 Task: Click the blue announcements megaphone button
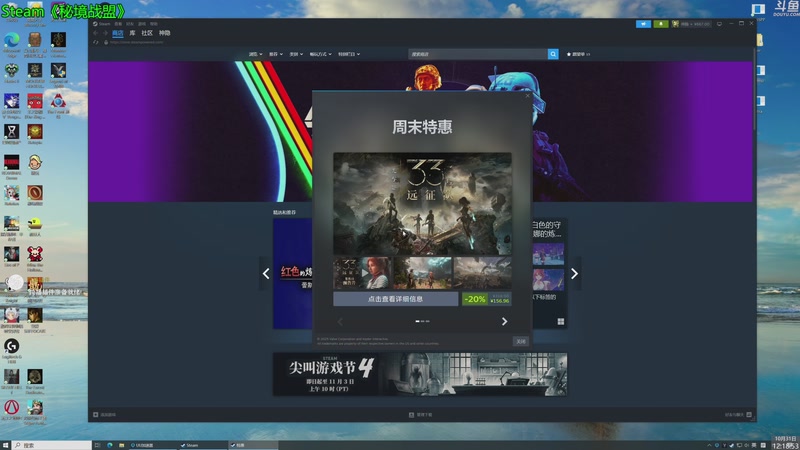(643, 24)
